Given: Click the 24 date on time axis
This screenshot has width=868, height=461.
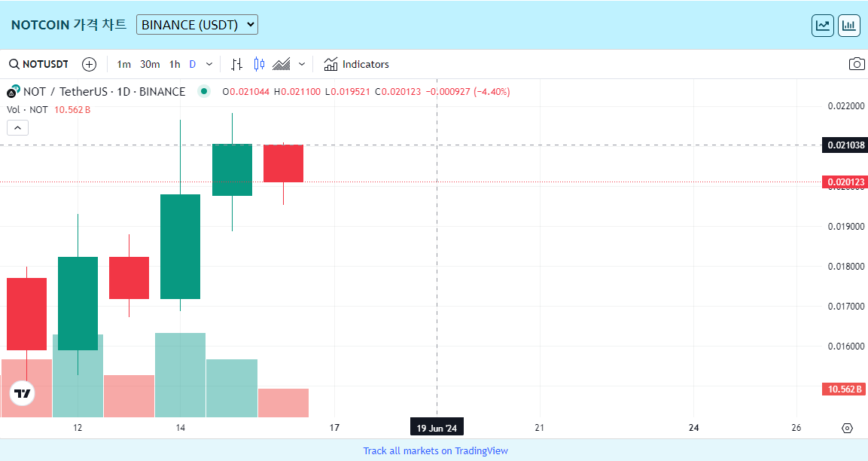Looking at the screenshot, I should pyautogui.click(x=693, y=428).
